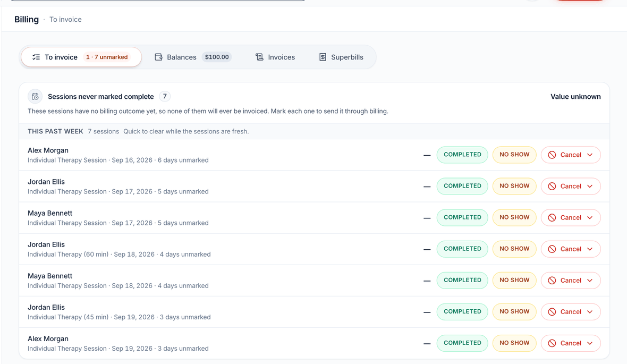Open the Balances tab
627x364 pixels.
click(193, 57)
